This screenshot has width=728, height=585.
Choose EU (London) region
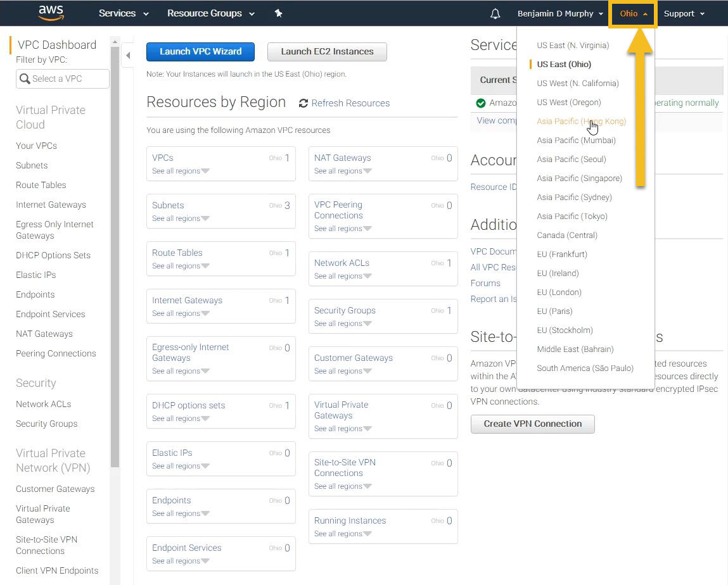559,292
